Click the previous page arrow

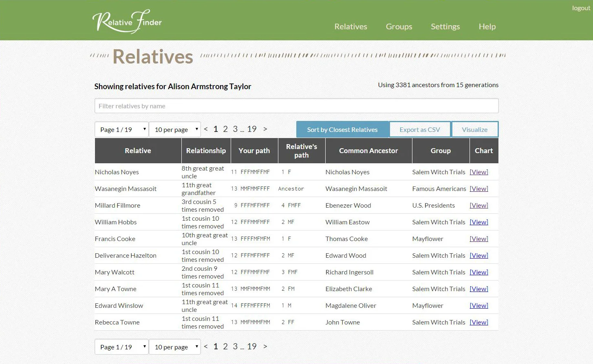[205, 129]
